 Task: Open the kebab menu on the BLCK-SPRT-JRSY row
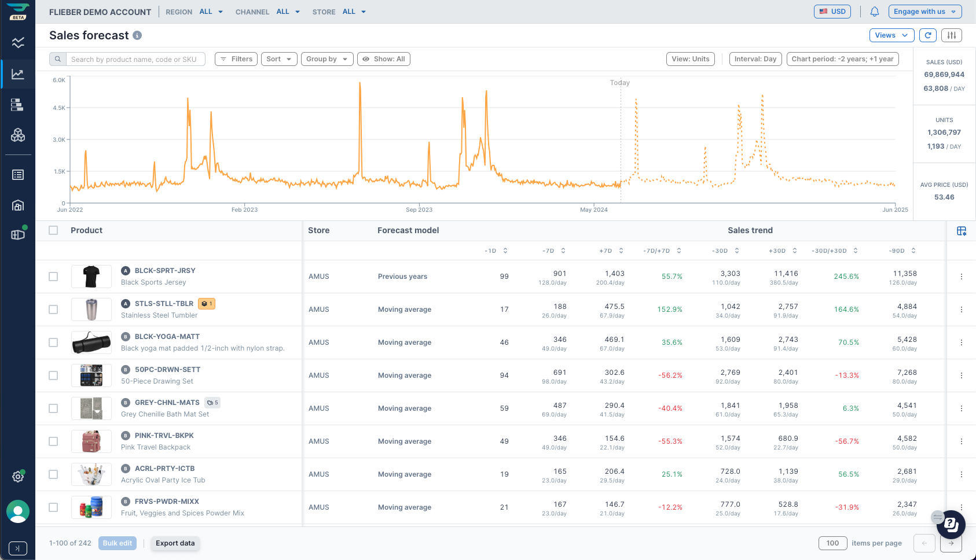click(x=962, y=277)
